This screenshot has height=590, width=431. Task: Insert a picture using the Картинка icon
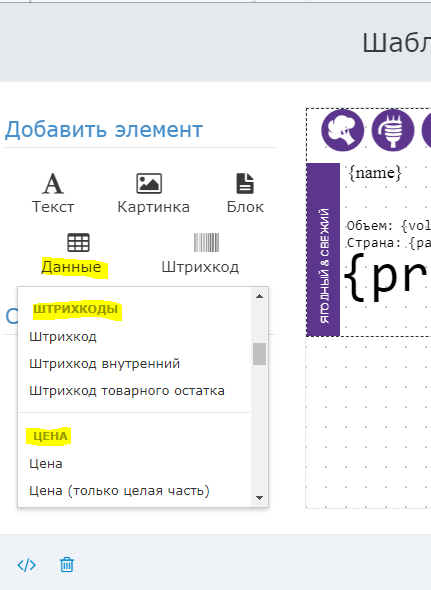[x=149, y=183]
